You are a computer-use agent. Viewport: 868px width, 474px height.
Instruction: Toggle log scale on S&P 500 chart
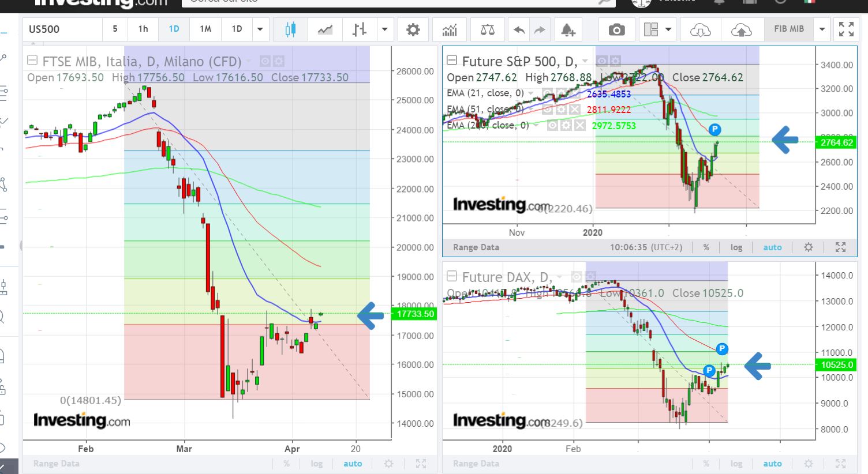(736, 247)
